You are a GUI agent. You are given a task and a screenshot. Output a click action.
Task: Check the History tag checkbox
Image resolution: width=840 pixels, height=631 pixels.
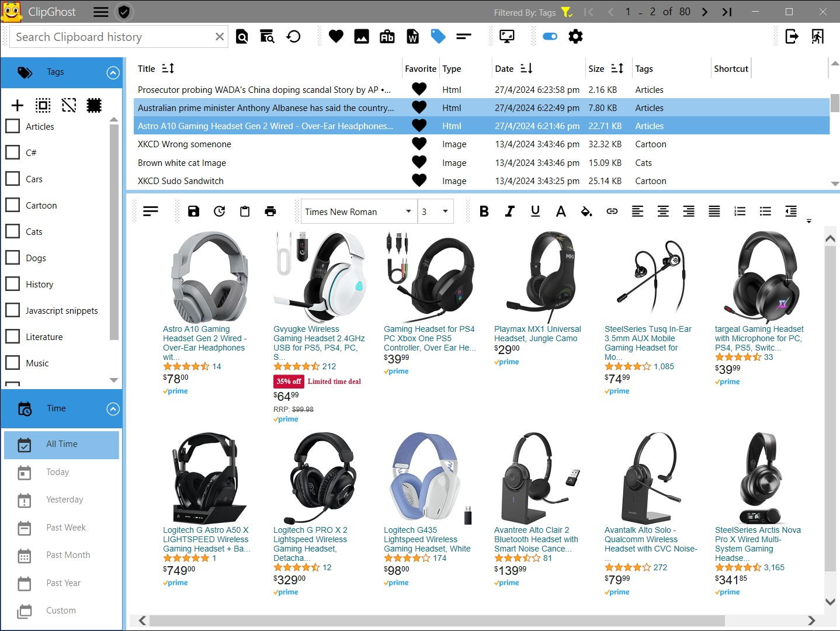pyautogui.click(x=13, y=284)
